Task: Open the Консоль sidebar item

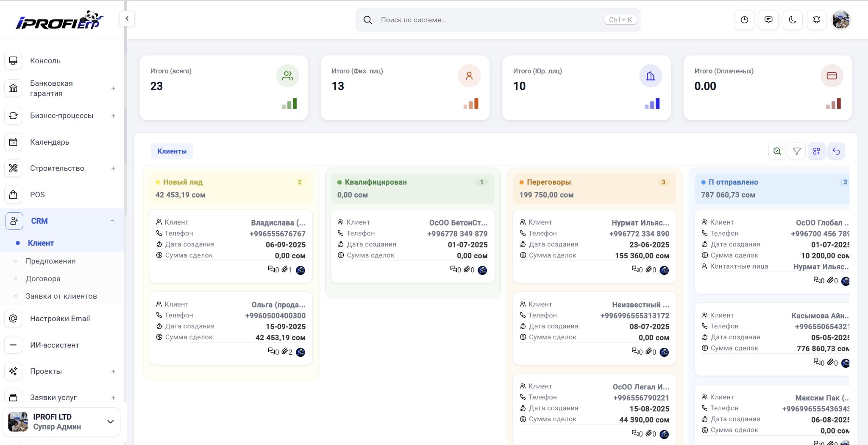Action: pos(45,61)
